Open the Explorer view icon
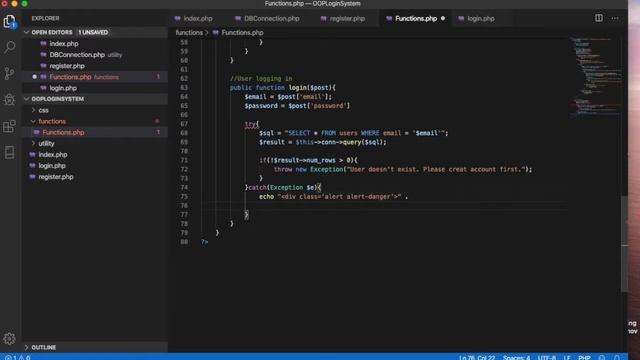This screenshot has width=640, height=360. (9, 21)
